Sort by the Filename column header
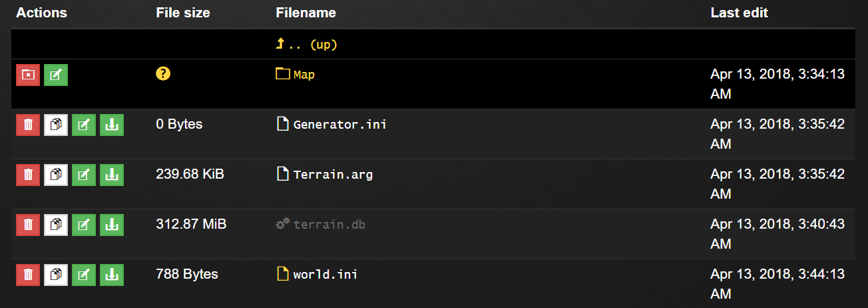Screen dimensions: 868x308 (x=306, y=13)
